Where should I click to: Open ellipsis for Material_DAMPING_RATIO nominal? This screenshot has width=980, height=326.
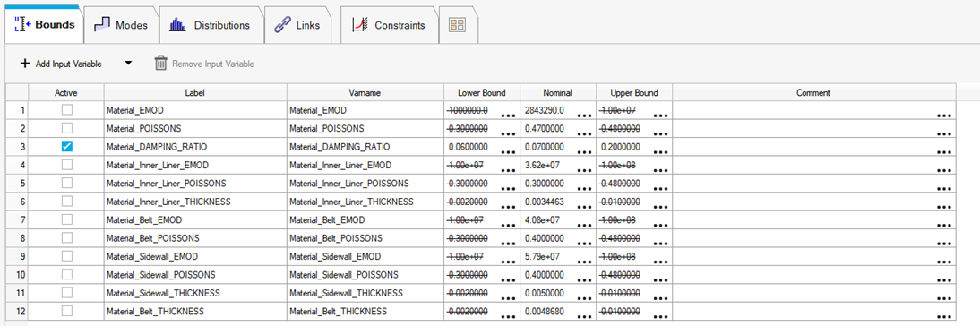pos(584,152)
